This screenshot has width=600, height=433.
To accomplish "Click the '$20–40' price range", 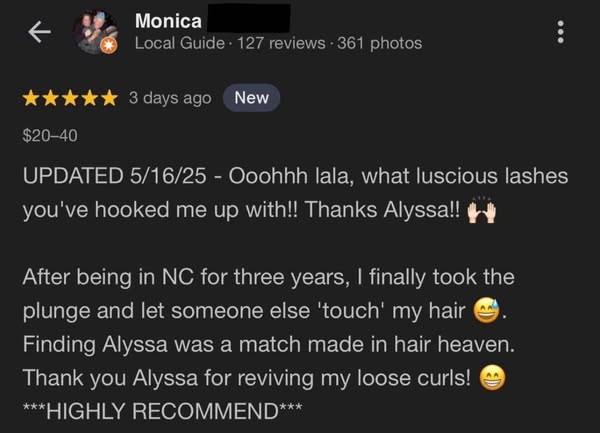I will coord(50,135).
